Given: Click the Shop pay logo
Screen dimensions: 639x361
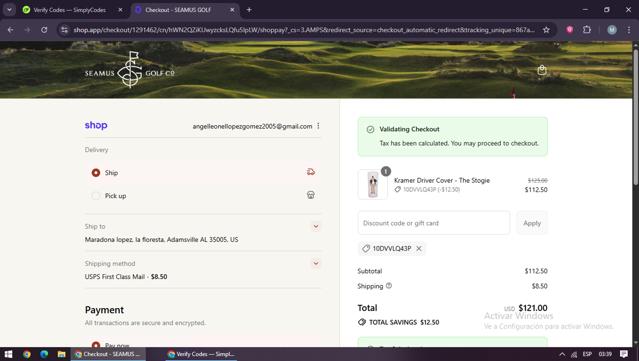Looking at the screenshot, I should (x=96, y=125).
